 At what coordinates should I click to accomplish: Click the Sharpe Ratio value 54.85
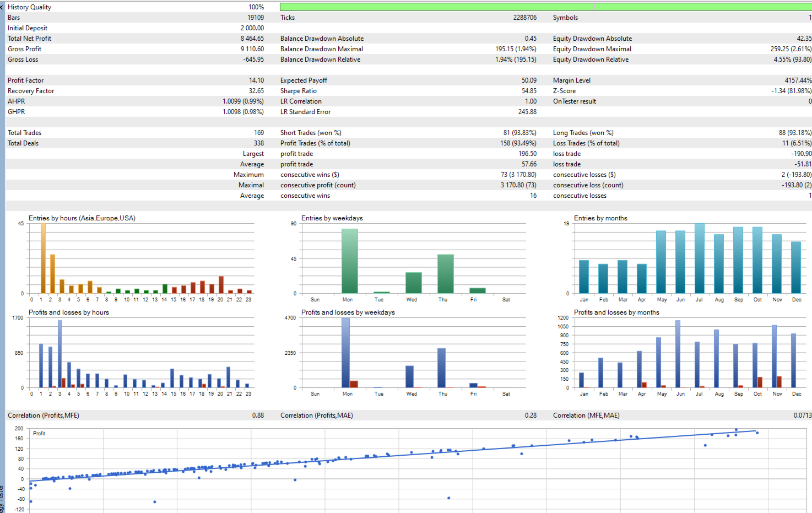pos(529,91)
